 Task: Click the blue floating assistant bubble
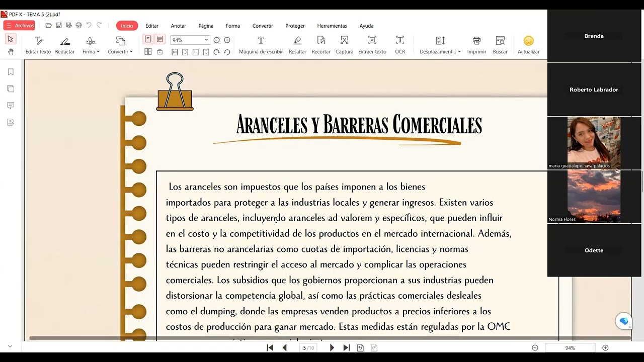624,321
